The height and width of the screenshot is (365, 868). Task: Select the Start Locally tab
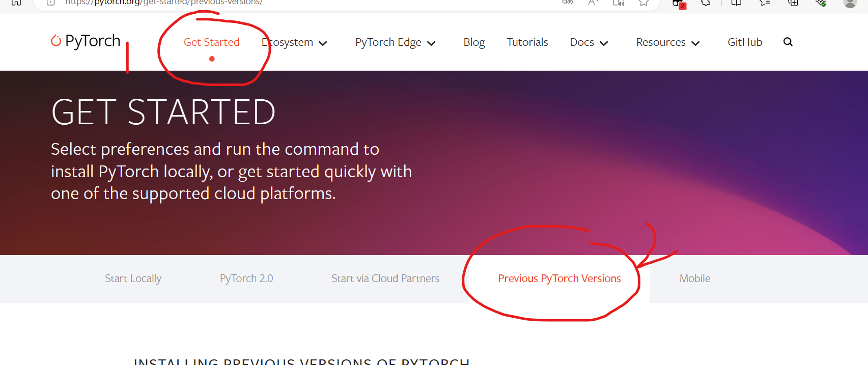tap(133, 278)
